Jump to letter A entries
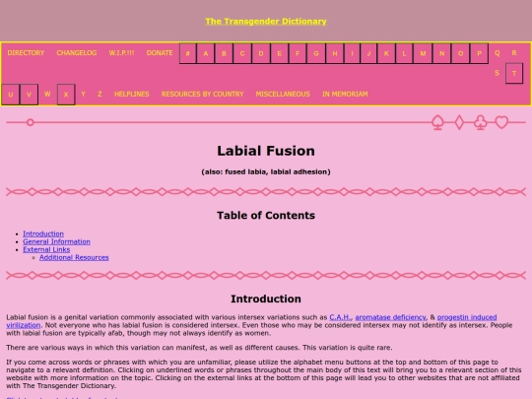The height and width of the screenshot is (399, 532). pyautogui.click(x=205, y=53)
